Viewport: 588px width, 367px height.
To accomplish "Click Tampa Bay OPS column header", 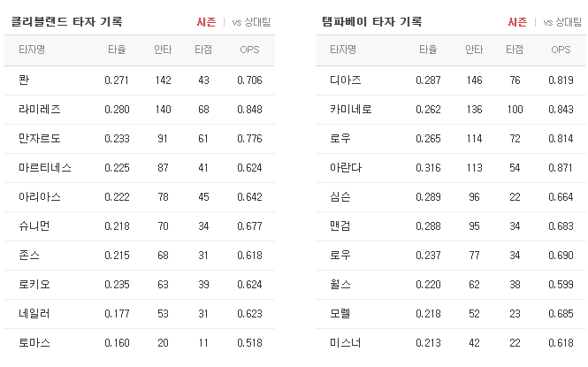I will (561, 50).
